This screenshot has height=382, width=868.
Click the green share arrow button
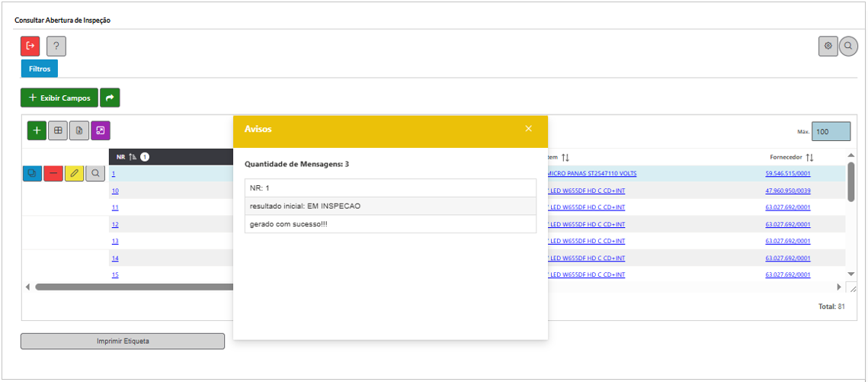[x=110, y=98]
